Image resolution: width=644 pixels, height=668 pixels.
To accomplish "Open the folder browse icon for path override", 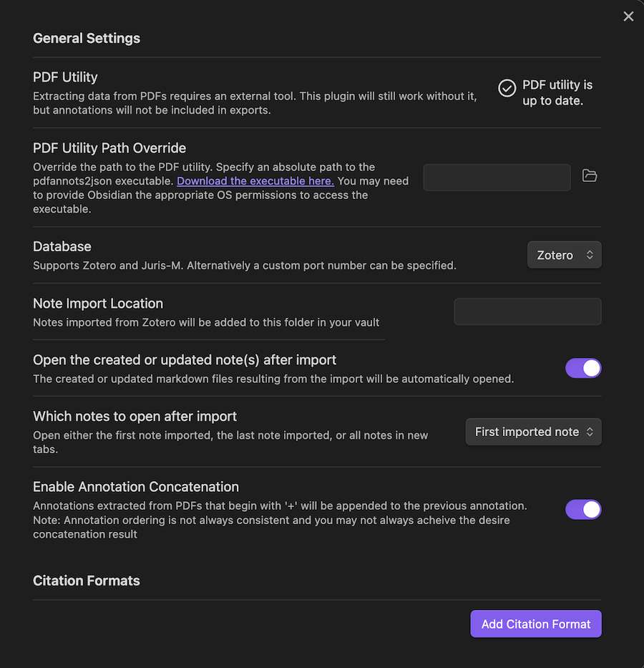I will coord(590,175).
